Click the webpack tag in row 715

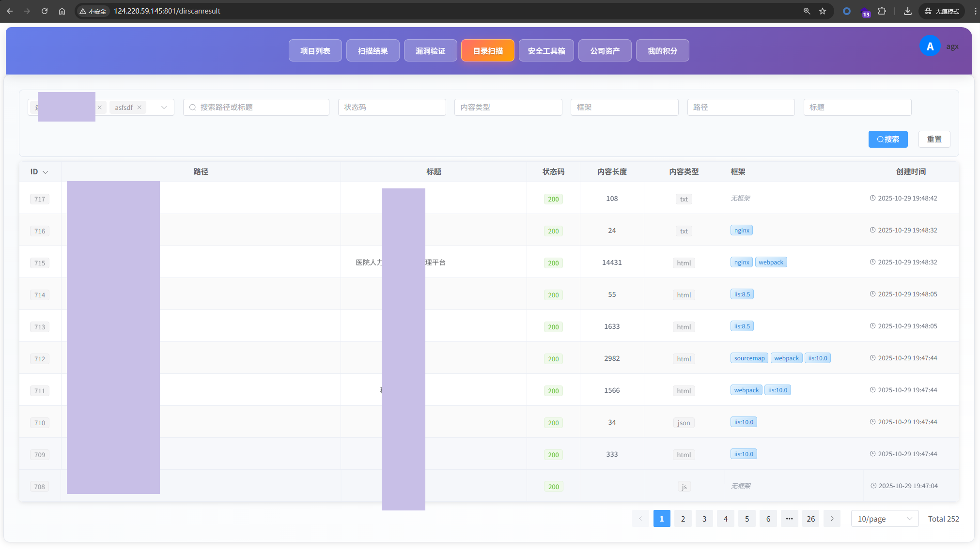771,262
